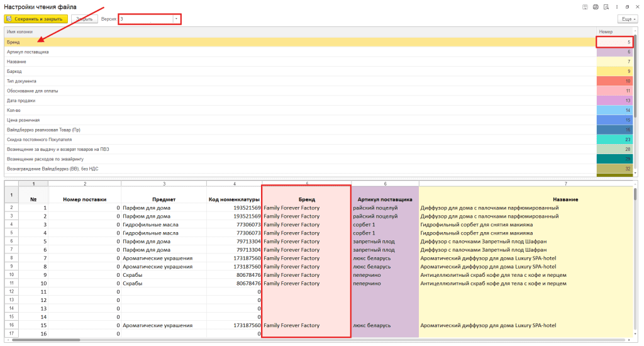Click the print icon in title bar
This screenshot has height=346, width=644.
pos(596,6)
